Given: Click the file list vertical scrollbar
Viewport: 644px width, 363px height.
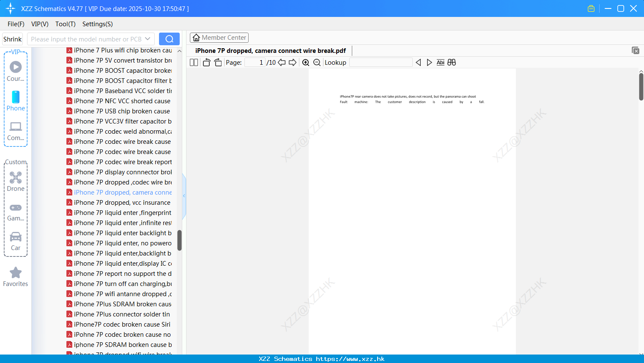Looking at the screenshot, I should point(179,240).
